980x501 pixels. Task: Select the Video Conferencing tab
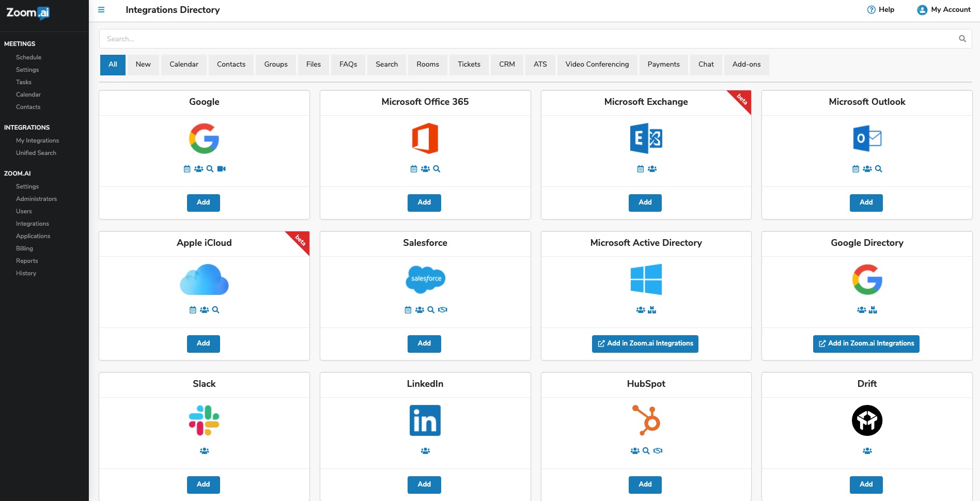597,65
